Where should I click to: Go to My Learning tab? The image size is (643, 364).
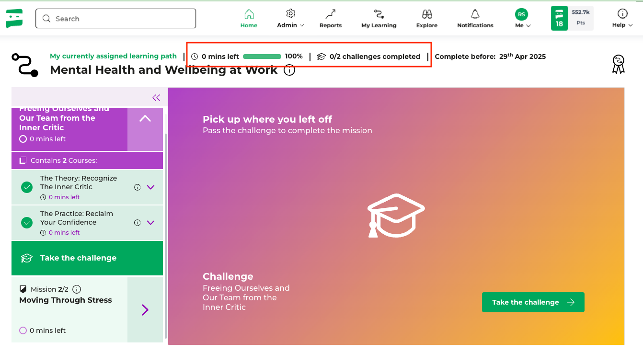(x=379, y=19)
